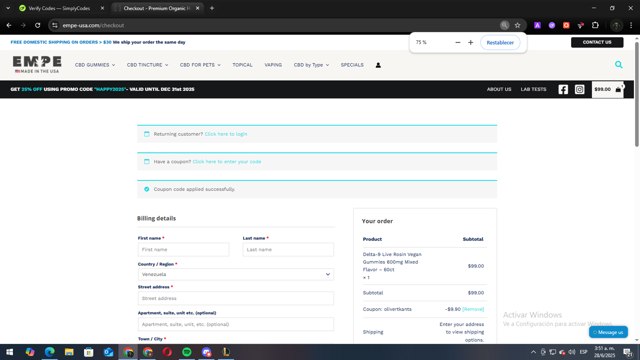Increase zoom with the plus button

[x=471, y=42]
